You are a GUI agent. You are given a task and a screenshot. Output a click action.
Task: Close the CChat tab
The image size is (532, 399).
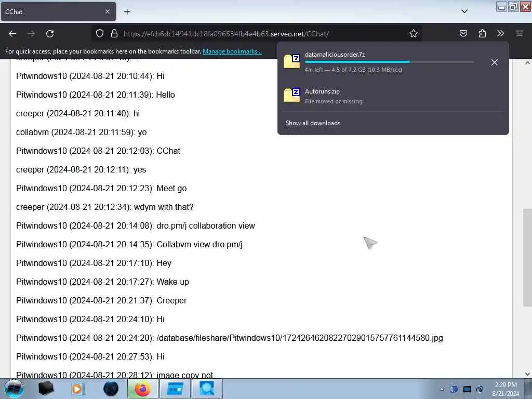[108, 11]
